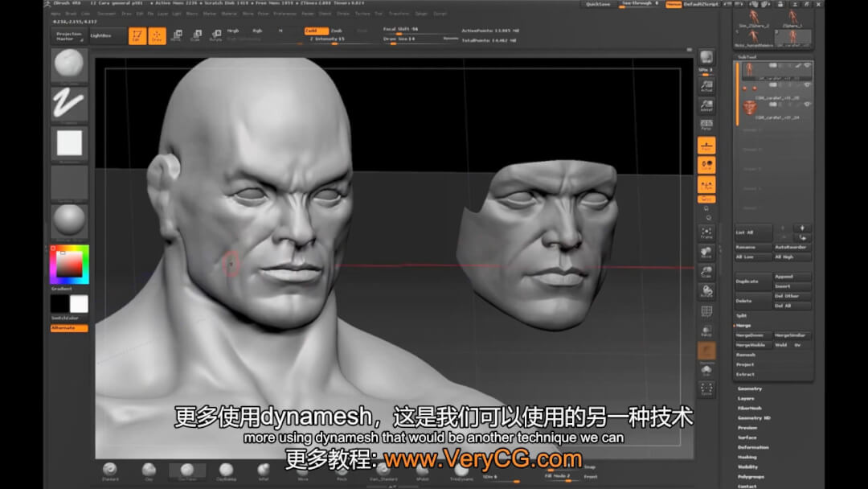Expand the Geometry palette section

750,389
